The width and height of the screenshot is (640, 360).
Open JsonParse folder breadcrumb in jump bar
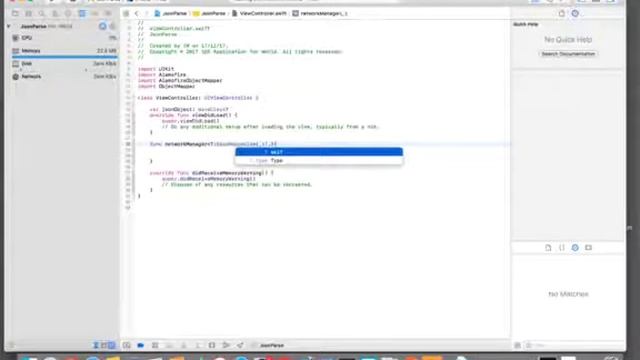[209, 13]
